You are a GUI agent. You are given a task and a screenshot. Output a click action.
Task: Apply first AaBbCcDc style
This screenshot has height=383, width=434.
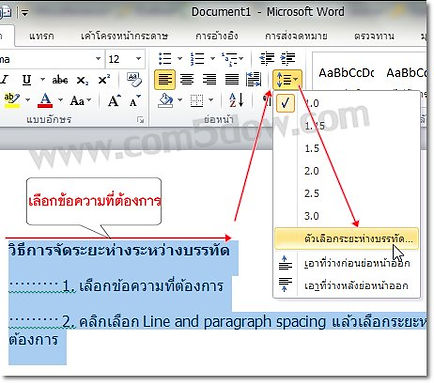(x=346, y=73)
